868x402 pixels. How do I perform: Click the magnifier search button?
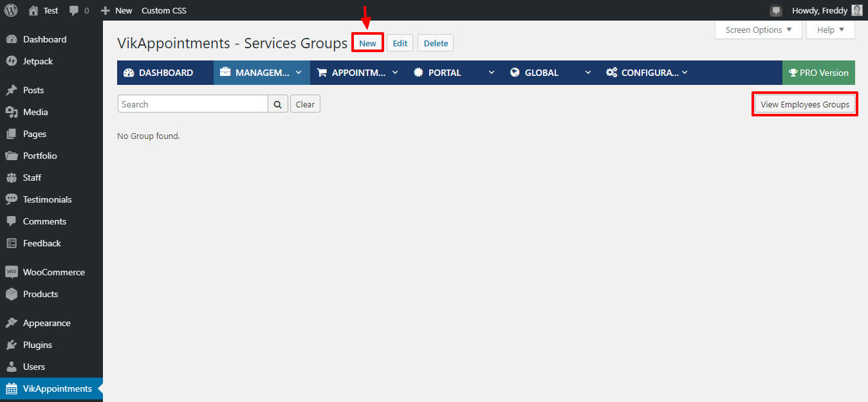(278, 104)
